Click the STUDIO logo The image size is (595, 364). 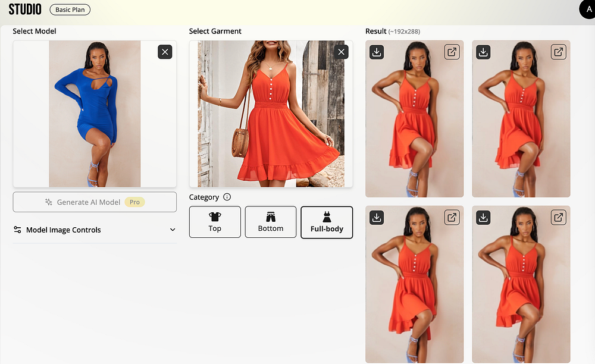25,9
